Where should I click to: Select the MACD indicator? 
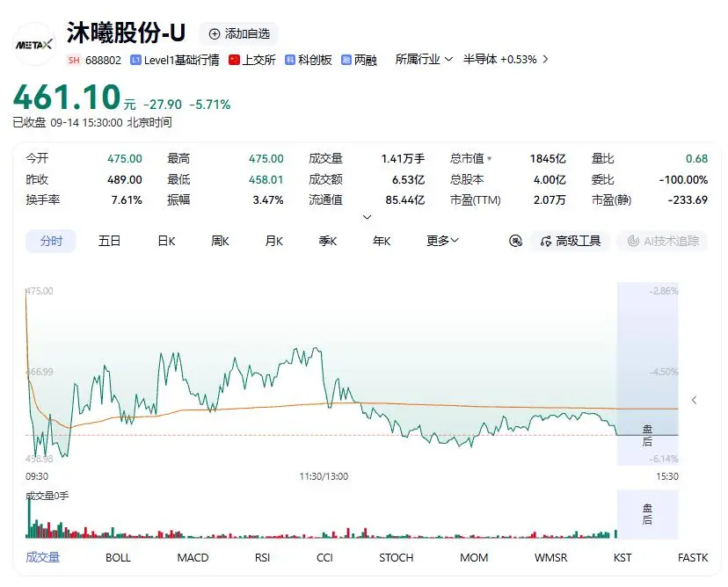193,558
